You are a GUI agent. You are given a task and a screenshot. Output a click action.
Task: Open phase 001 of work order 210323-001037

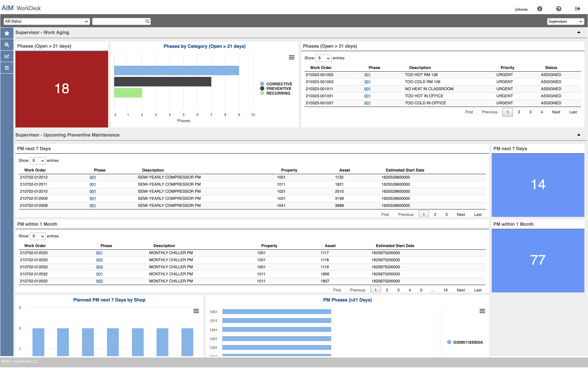[x=367, y=103]
